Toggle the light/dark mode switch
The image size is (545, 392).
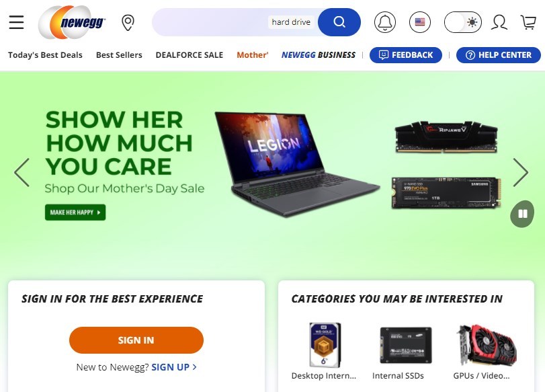463,22
